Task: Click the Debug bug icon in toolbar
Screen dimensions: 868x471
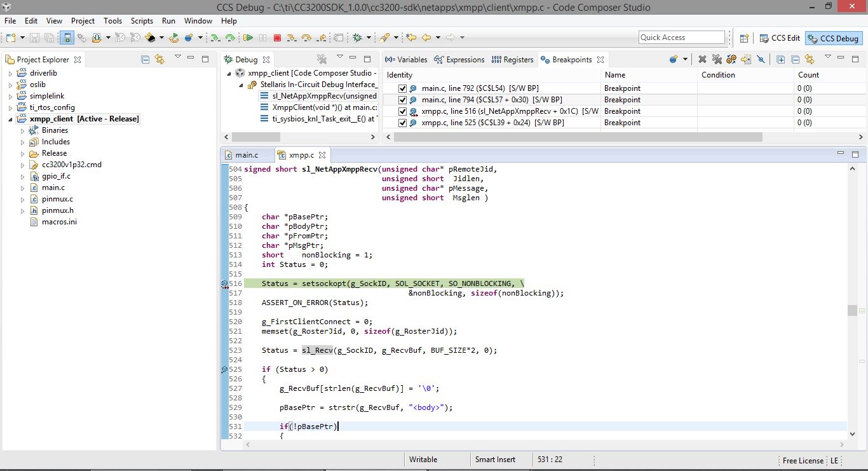Action: click(357, 38)
